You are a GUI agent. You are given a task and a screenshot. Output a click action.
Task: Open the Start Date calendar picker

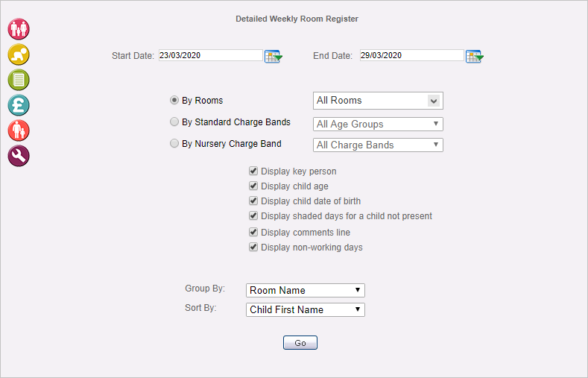coord(274,56)
